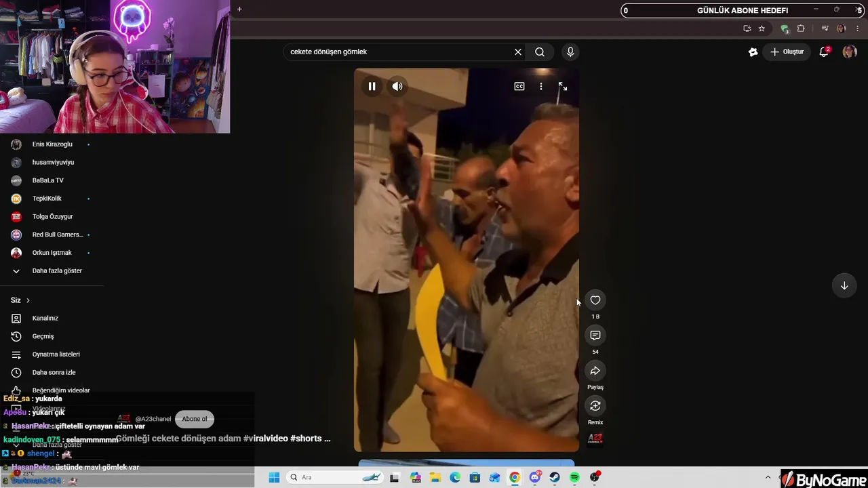868x488 pixels.
Task: Click the Windows taskbar search box
Action: pyautogui.click(x=336, y=477)
